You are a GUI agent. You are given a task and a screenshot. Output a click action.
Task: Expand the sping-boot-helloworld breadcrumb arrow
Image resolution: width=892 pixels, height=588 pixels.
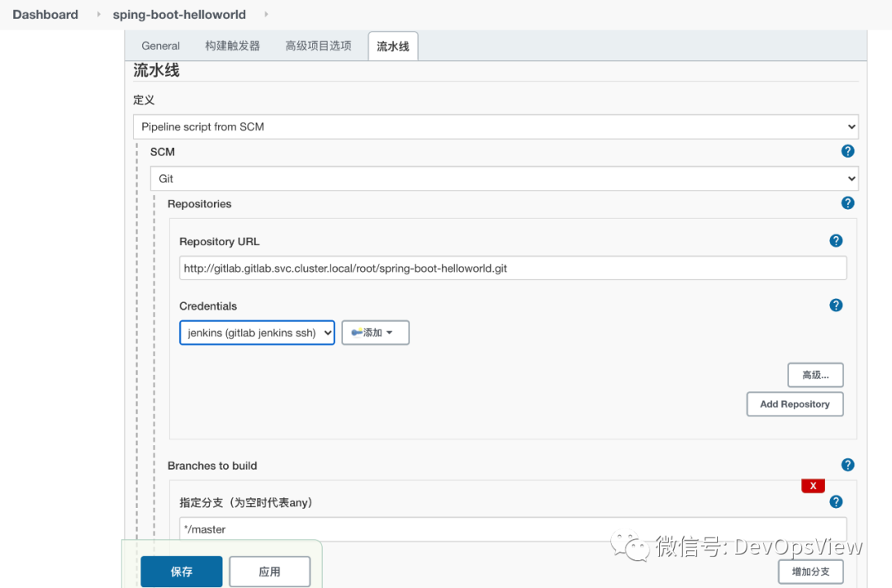point(266,14)
